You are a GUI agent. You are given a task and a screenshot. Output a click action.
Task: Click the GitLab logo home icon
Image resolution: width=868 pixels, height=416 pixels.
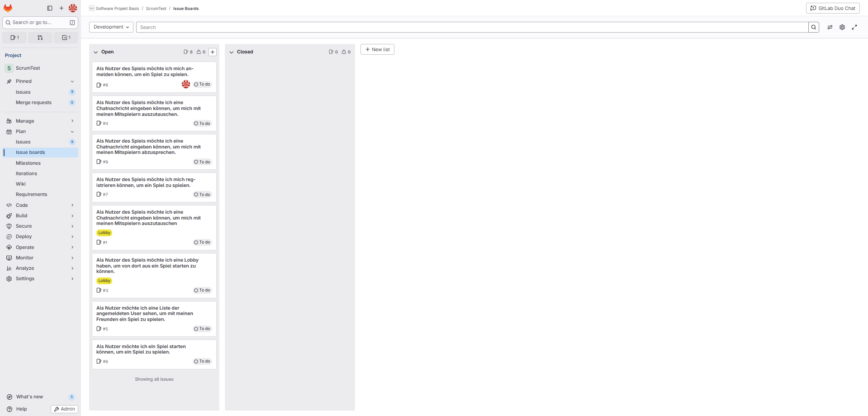click(8, 8)
